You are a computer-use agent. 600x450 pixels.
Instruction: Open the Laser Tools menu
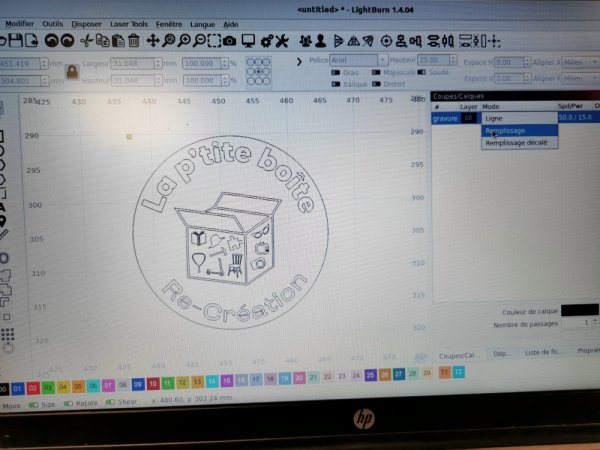point(128,22)
